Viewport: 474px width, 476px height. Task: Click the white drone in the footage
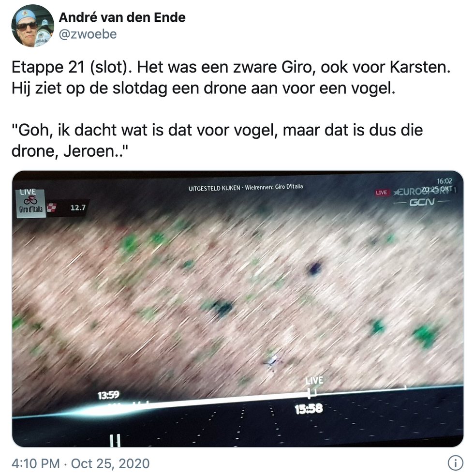click(272, 361)
